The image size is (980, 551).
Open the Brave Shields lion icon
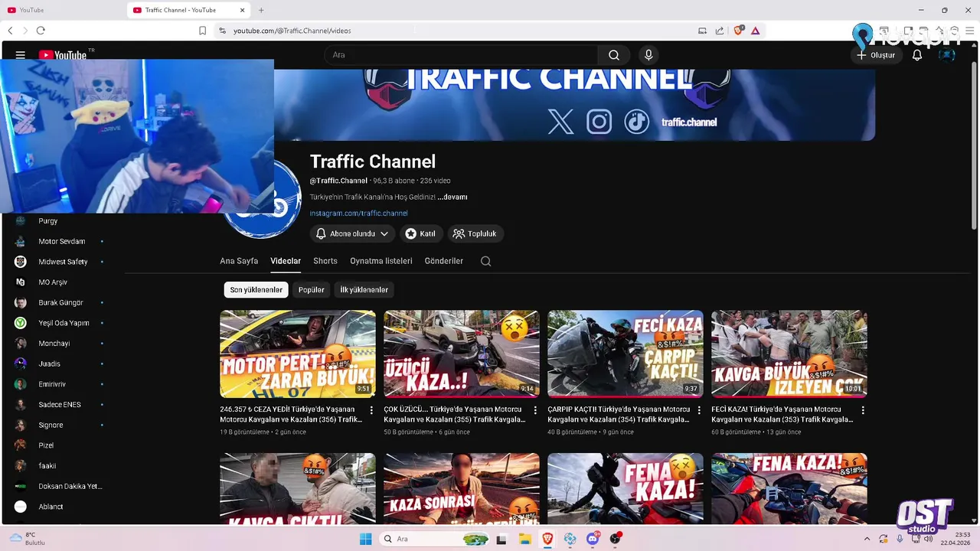(738, 31)
